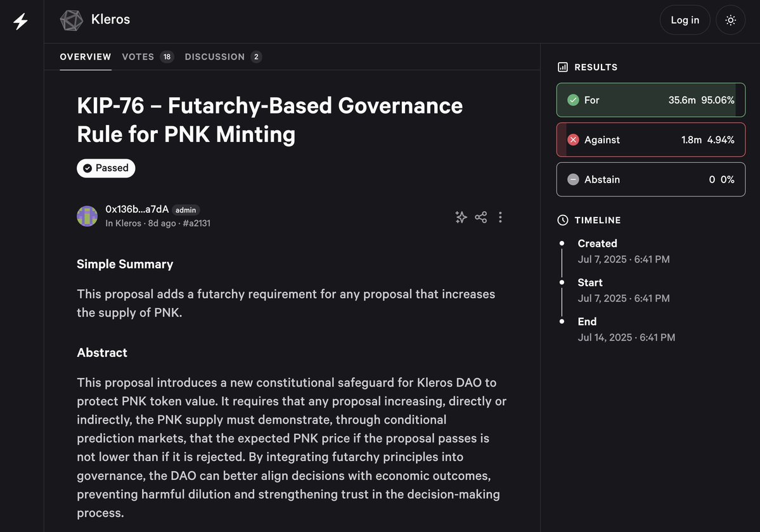This screenshot has height=532, width=760.
Task: Click the gray Abstain minus icon
Action: [x=574, y=179]
